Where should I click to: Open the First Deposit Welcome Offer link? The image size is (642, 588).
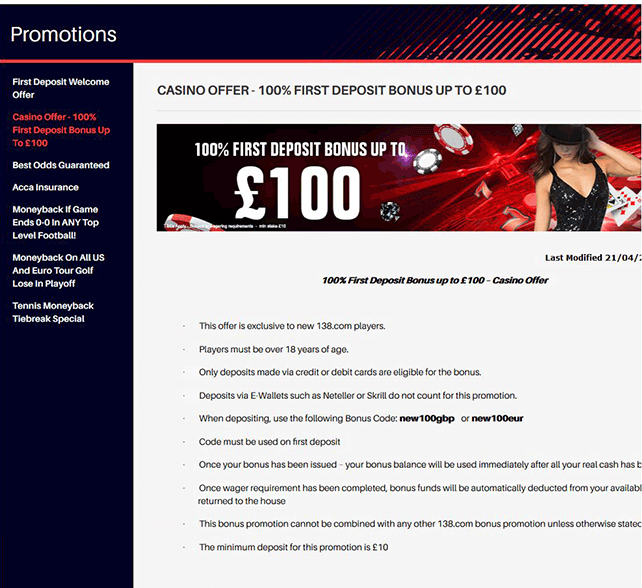(61, 88)
